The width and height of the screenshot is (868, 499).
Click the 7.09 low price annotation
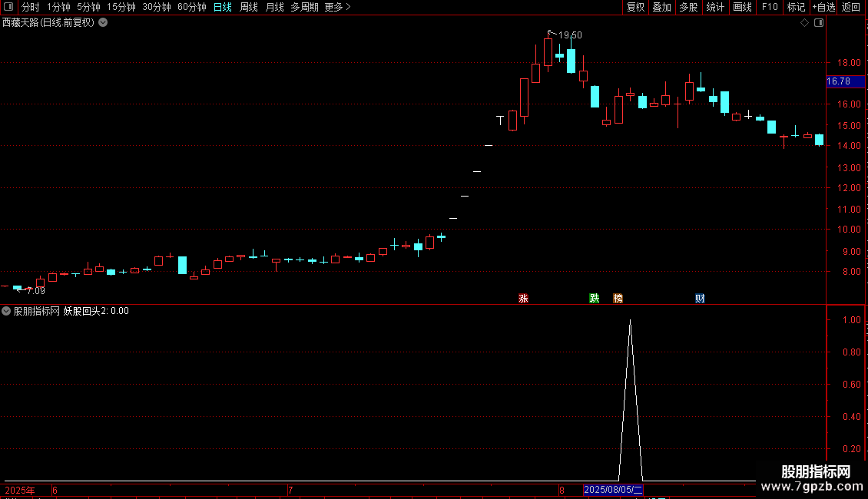pyautogui.click(x=35, y=291)
